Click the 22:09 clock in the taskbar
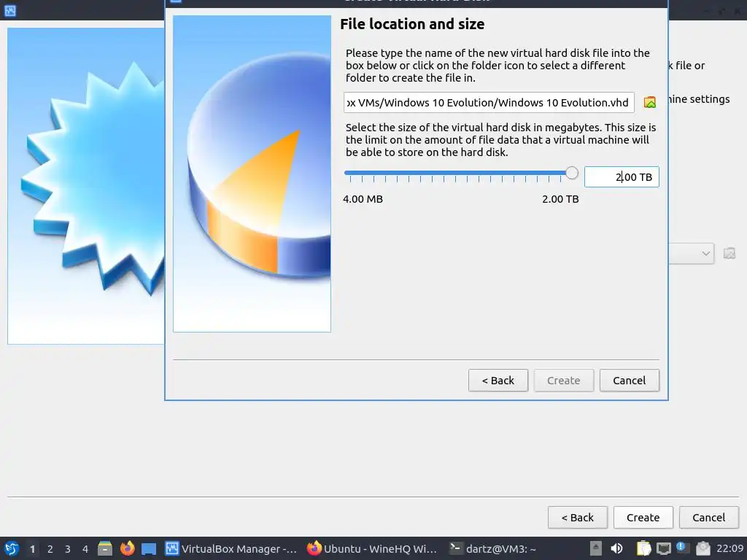 point(729,549)
